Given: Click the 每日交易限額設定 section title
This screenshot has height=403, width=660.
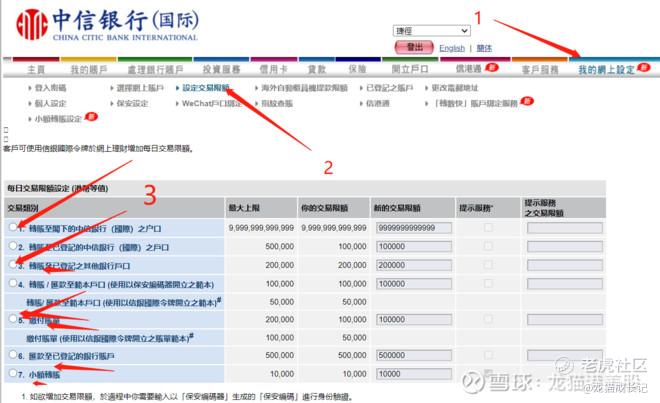Looking at the screenshot, I should tap(58, 189).
